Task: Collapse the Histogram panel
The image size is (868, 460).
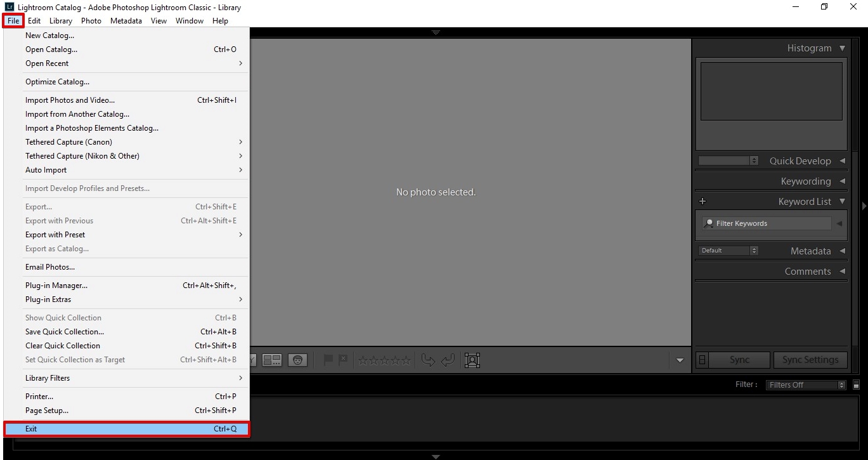Action: click(x=842, y=48)
